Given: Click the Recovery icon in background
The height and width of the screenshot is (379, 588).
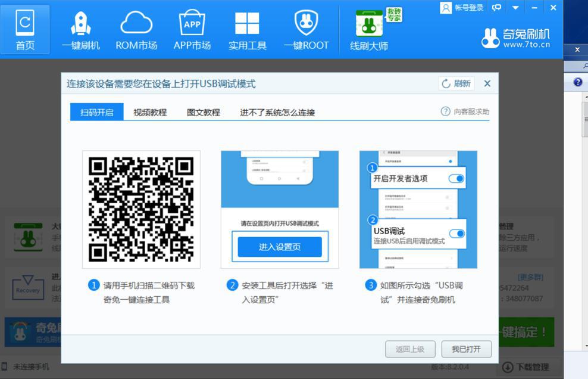Looking at the screenshot, I should (x=27, y=287).
